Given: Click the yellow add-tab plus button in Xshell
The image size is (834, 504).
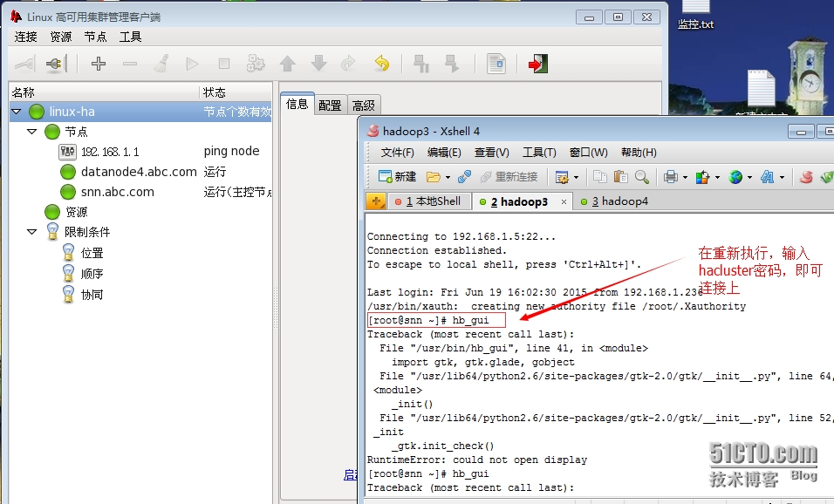Looking at the screenshot, I should [x=376, y=201].
